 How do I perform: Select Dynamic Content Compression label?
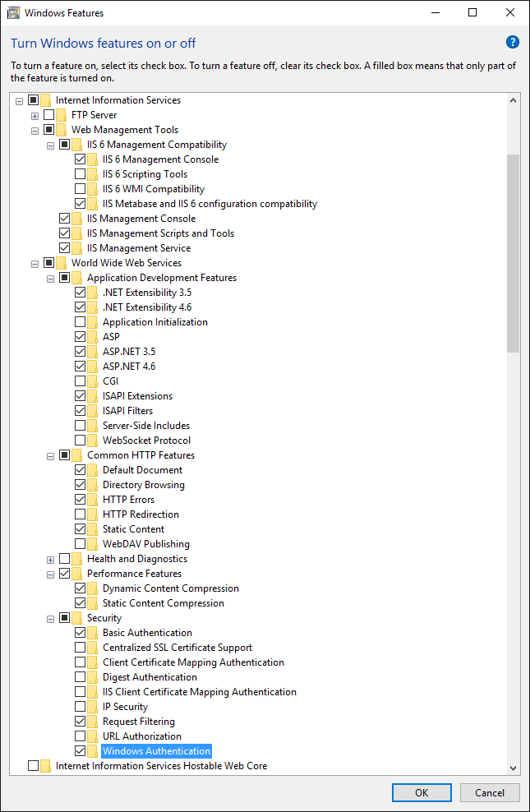[x=171, y=588]
